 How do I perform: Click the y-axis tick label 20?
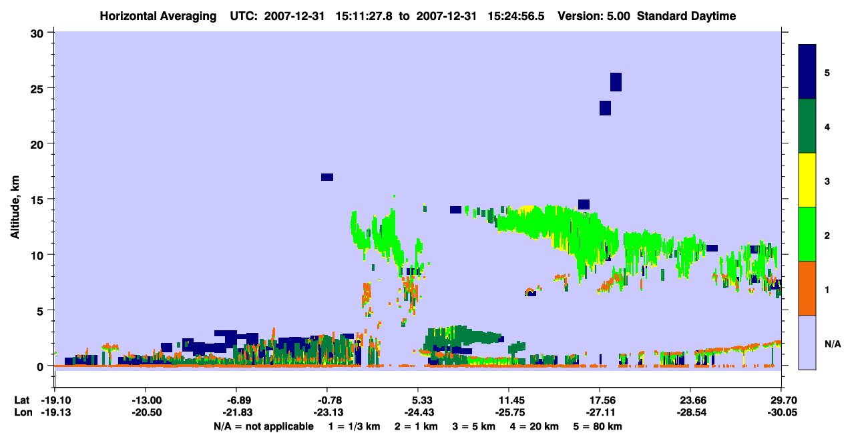point(39,143)
